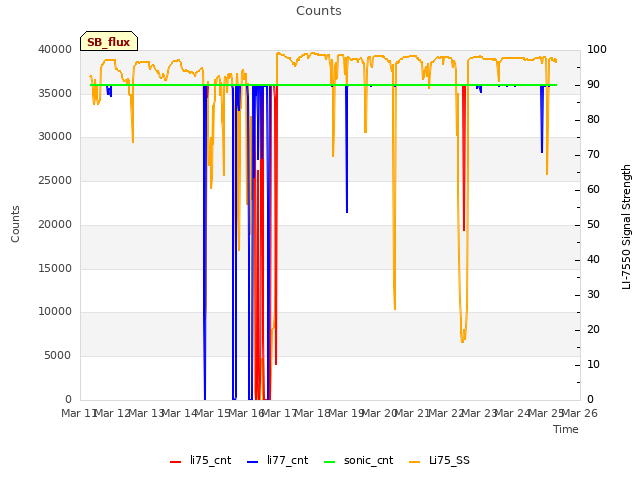Toggle li75_cnt series in legend

pyautogui.click(x=200, y=460)
